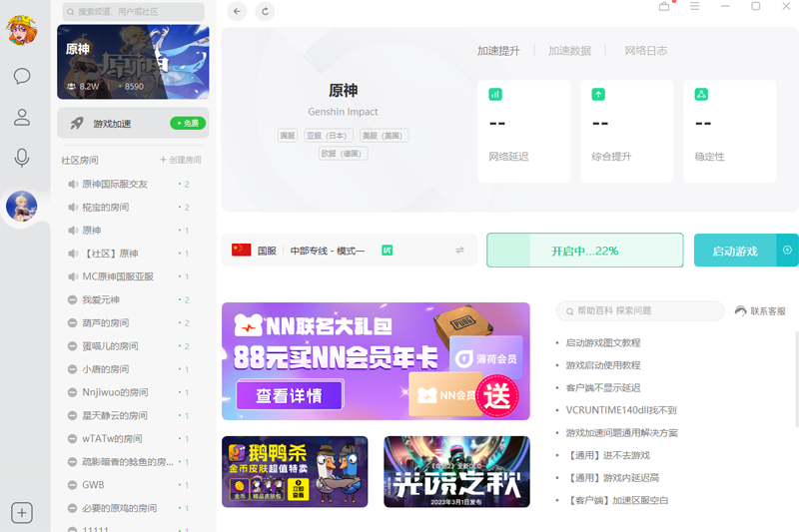The height and width of the screenshot is (532, 799).
Task: Open the VCRUNTIME140dll找不到 help link
Action: [x=621, y=410]
